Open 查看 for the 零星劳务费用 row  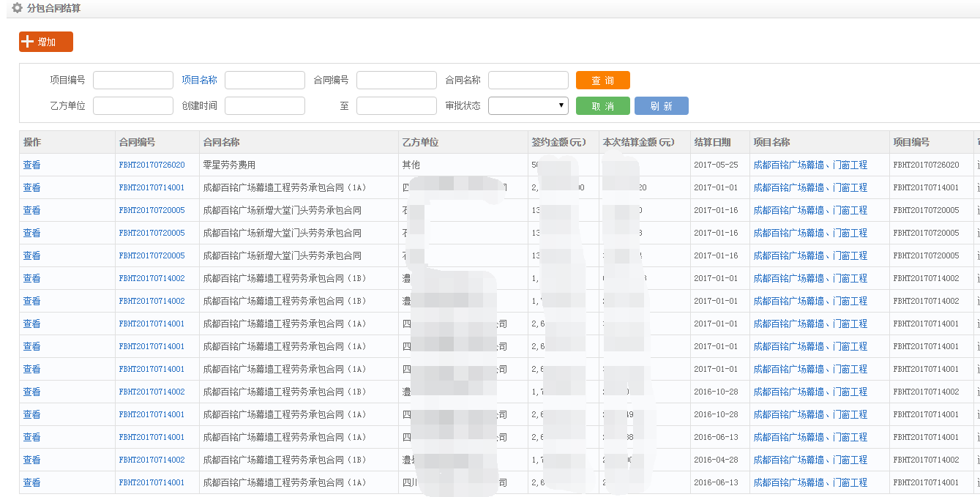(31, 165)
